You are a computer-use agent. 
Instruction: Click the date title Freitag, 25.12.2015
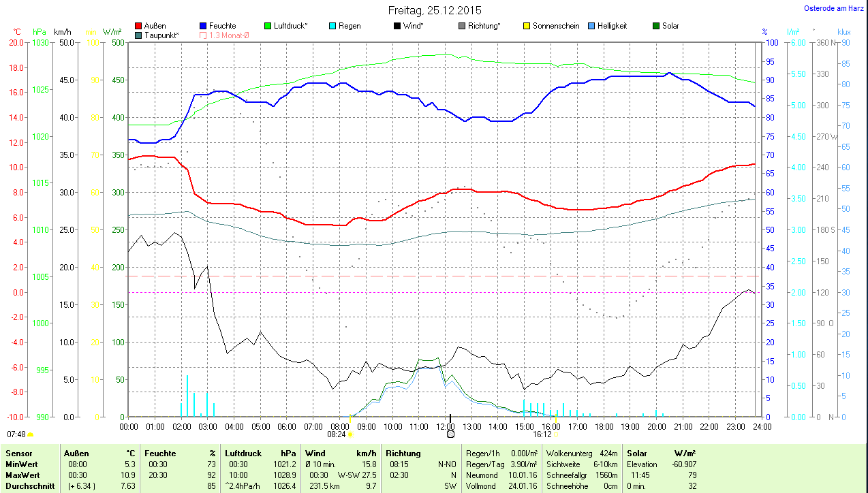[x=434, y=10]
